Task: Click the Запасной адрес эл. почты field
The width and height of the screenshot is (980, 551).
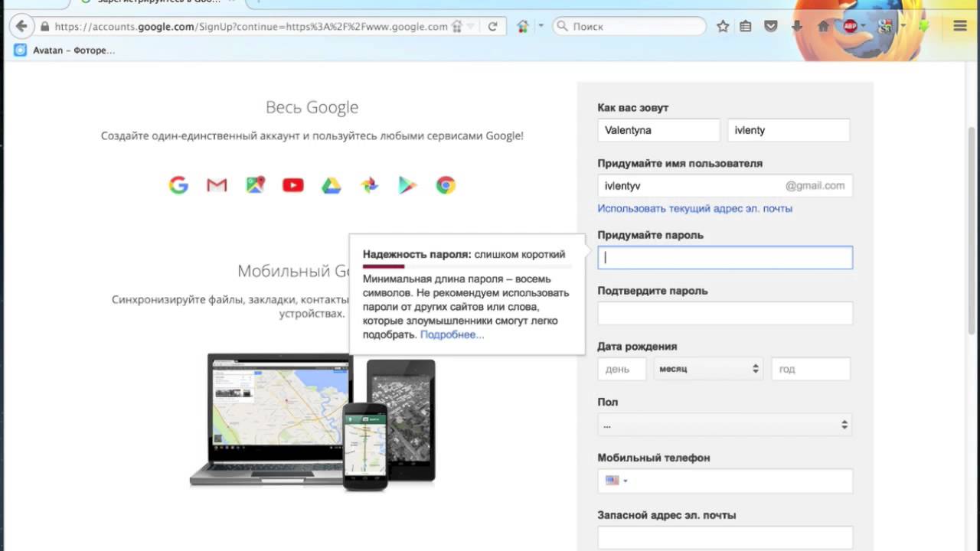Action: (725, 538)
